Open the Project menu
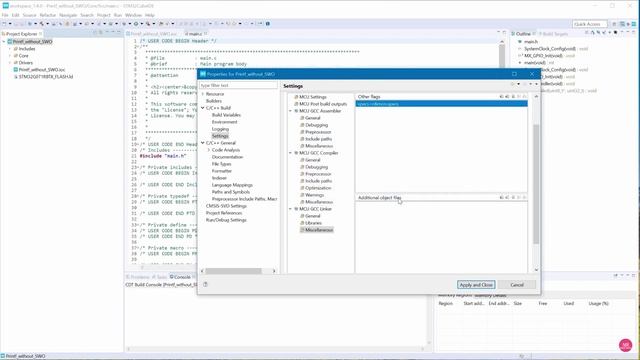The image size is (640, 360). (x=103, y=15)
